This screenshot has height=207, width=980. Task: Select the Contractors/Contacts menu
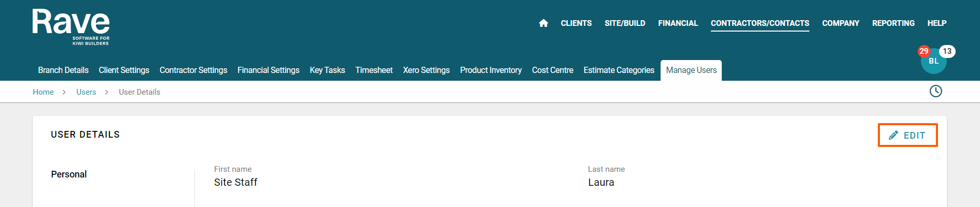click(x=760, y=23)
